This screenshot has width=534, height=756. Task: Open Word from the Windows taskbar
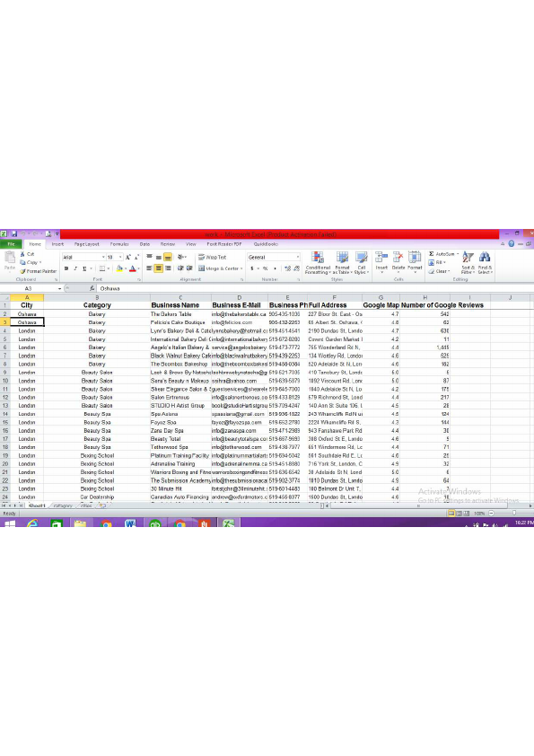pyautogui.click(x=131, y=523)
